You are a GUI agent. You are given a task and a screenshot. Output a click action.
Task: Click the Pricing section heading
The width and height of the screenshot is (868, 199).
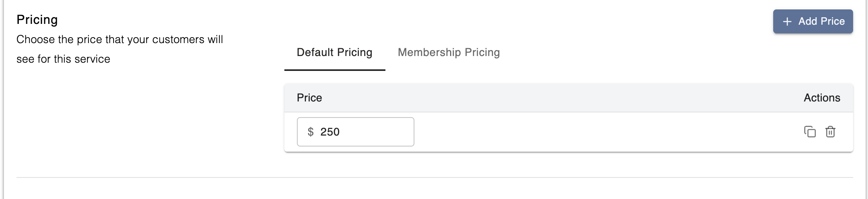click(37, 20)
